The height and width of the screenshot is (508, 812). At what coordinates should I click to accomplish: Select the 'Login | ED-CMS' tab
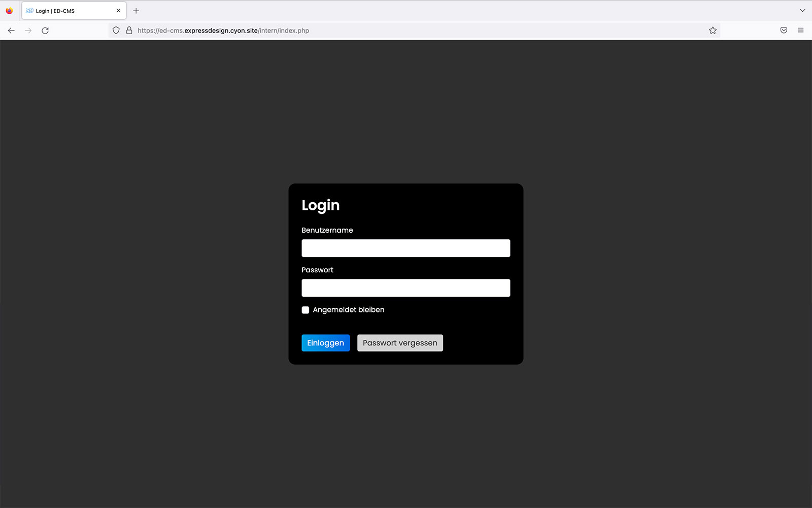tap(66, 11)
